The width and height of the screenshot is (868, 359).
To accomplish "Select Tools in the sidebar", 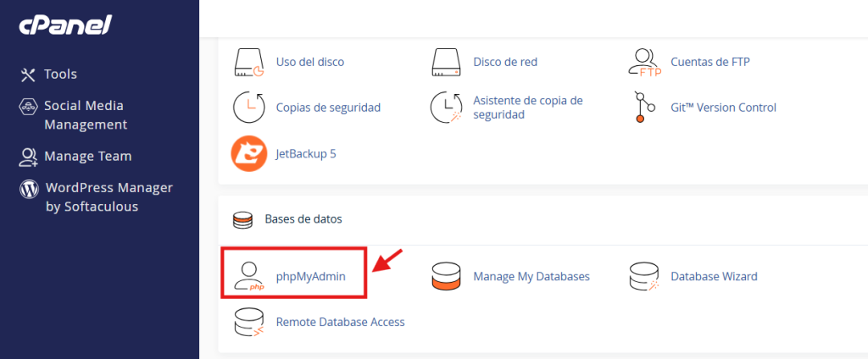I will (48, 75).
